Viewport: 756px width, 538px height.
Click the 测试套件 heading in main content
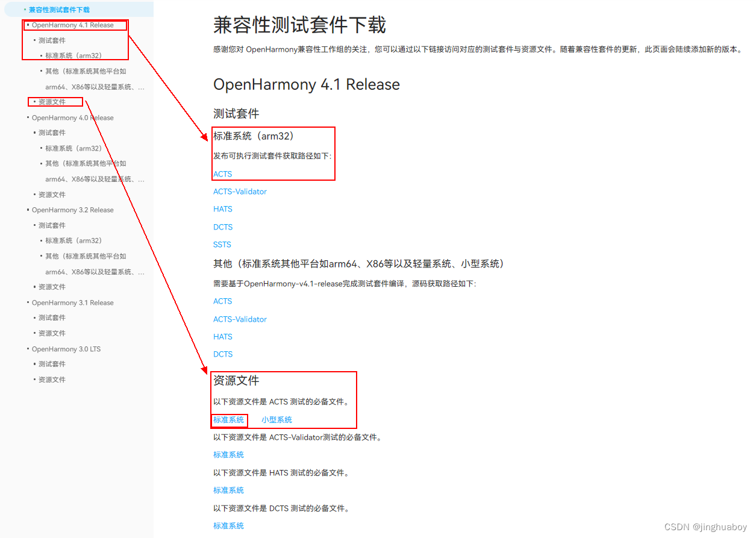tap(236, 113)
